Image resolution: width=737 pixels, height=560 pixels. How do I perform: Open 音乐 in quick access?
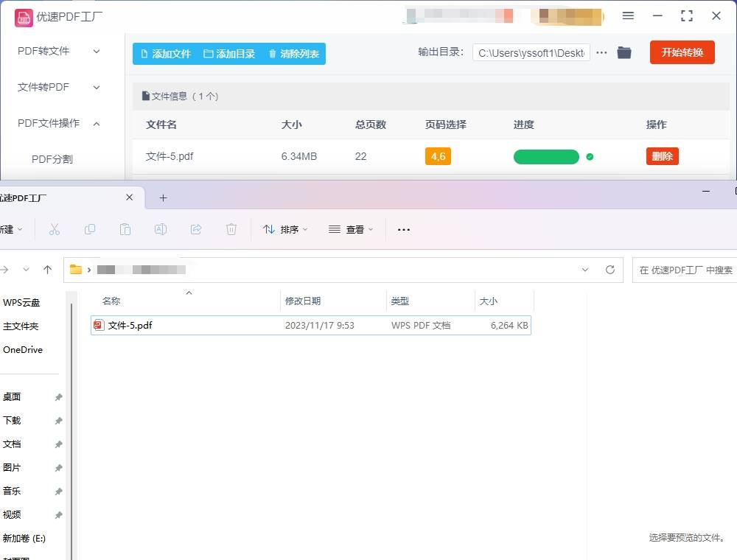(x=12, y=491)
